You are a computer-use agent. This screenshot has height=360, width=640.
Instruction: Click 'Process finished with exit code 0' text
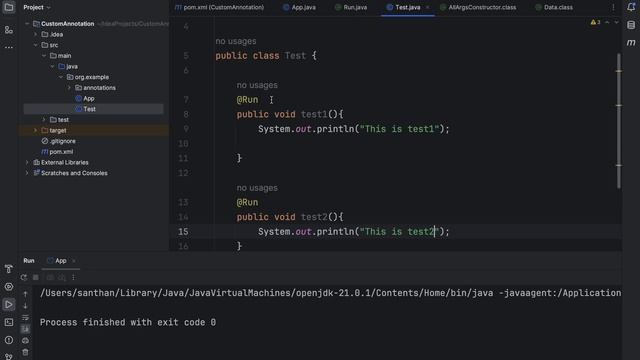pos(128,322)
